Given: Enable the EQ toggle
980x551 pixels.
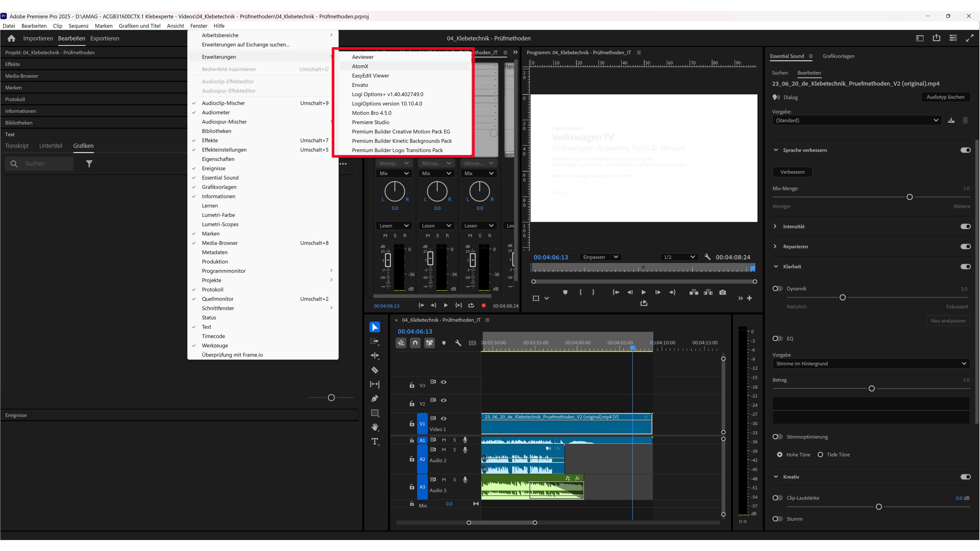Looking at the screenshot, I should (778, 339).
